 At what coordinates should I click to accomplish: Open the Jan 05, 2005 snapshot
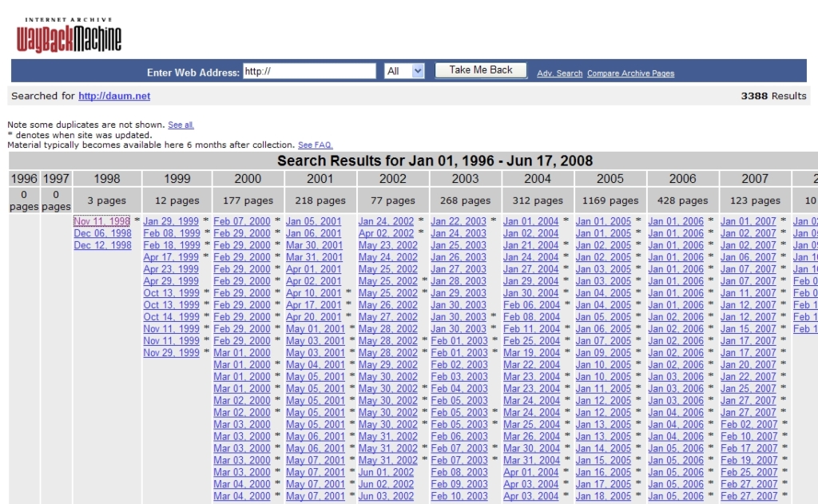pyautogui.click(x=604, y=316)
